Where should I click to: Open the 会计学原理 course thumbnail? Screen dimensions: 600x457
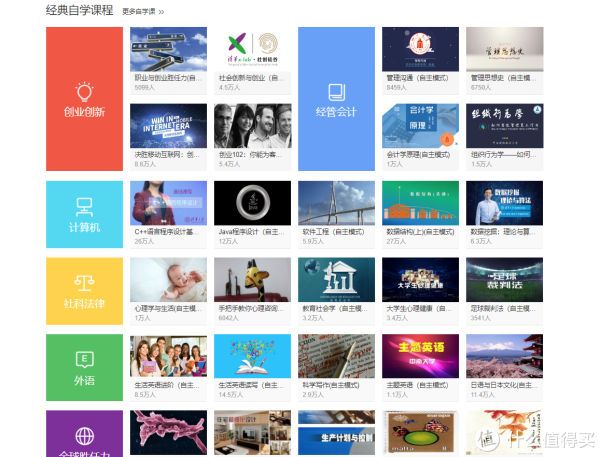tap(420, 125)
